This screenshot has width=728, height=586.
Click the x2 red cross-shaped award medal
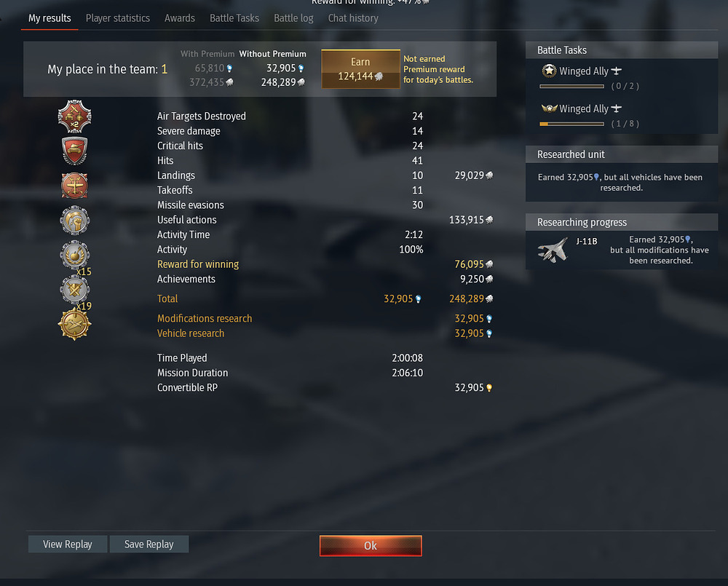click(74, 116)
